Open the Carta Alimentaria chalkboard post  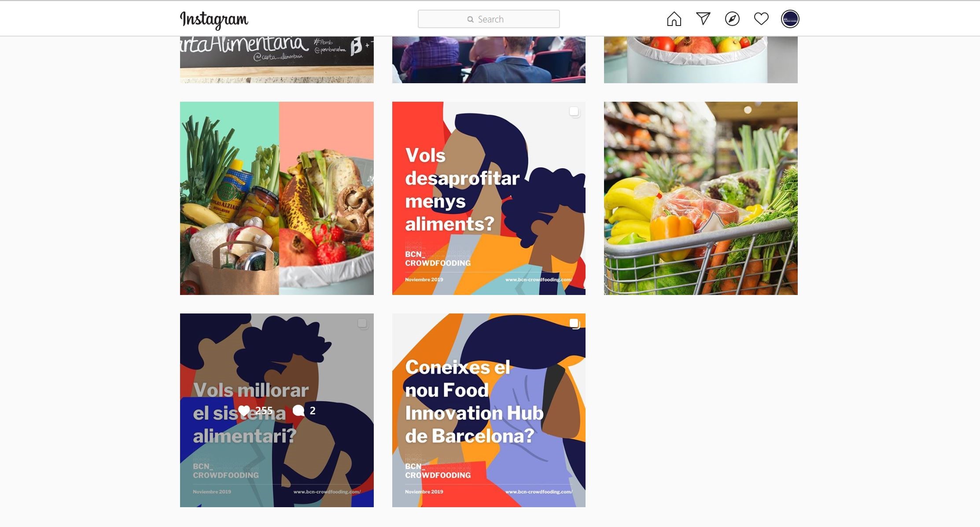pyautogui.click(x=277, y=59)
